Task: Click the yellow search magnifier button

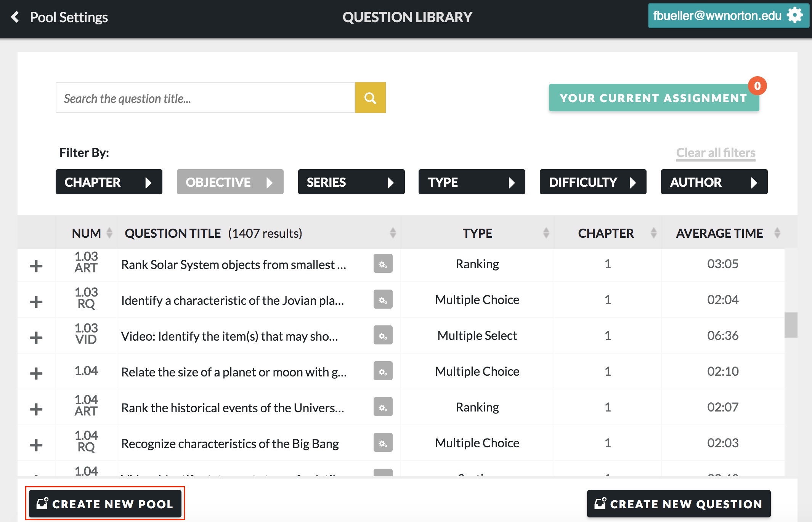Action: [370, 98]
